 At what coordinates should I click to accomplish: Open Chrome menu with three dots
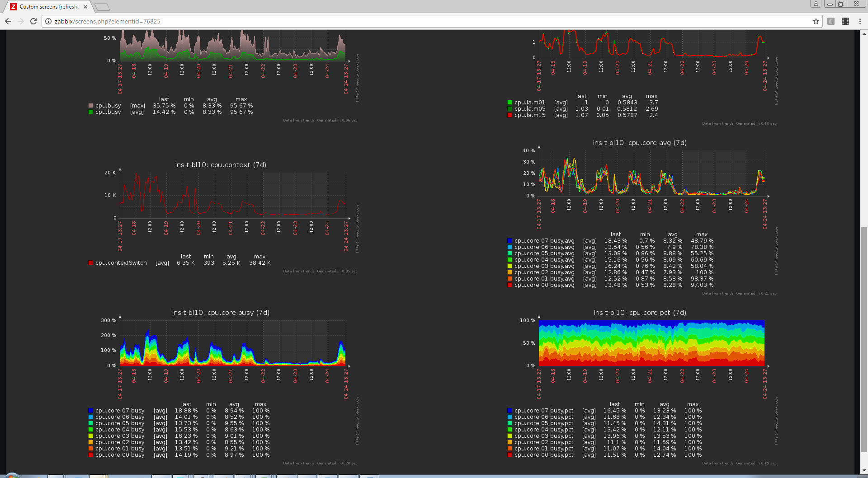pos(860,21)
